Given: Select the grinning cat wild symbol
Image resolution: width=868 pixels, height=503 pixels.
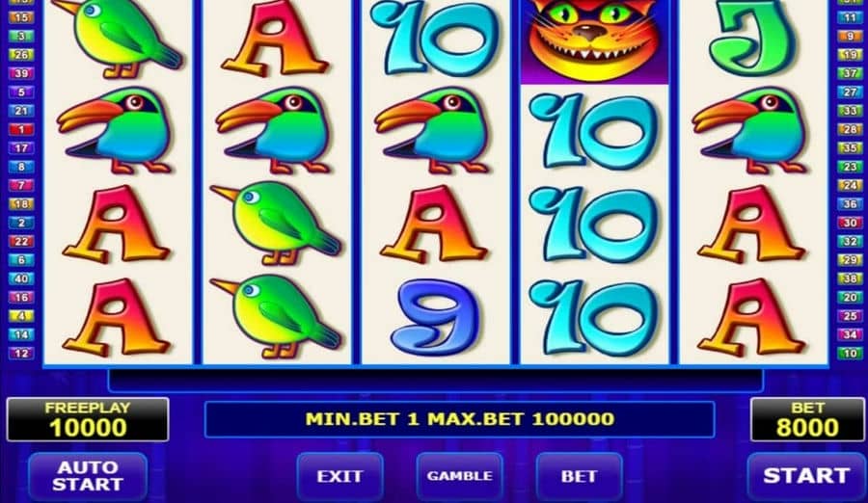Looking at the screenshot, I should click(x=594, y=41).
